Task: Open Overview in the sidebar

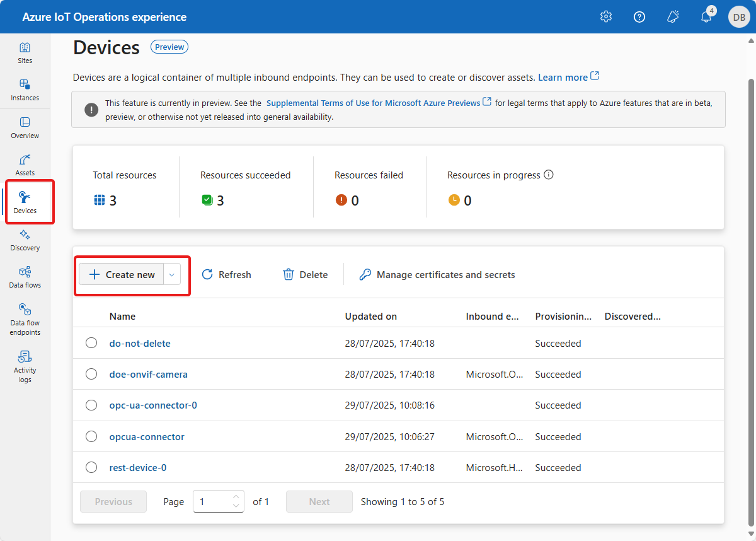Action: 25,127
